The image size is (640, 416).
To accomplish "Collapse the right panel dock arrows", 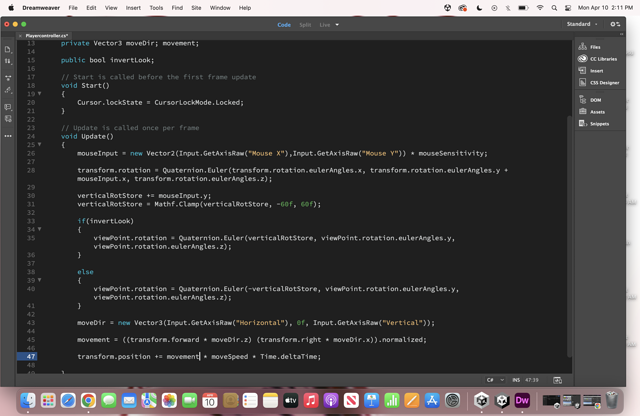I will [622, 34].
